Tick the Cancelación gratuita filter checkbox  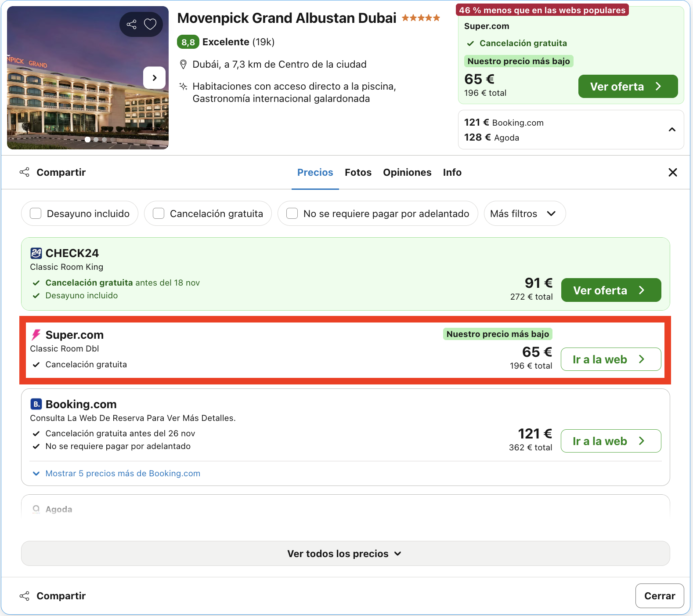pyautogui.click(x=159, y=214)
